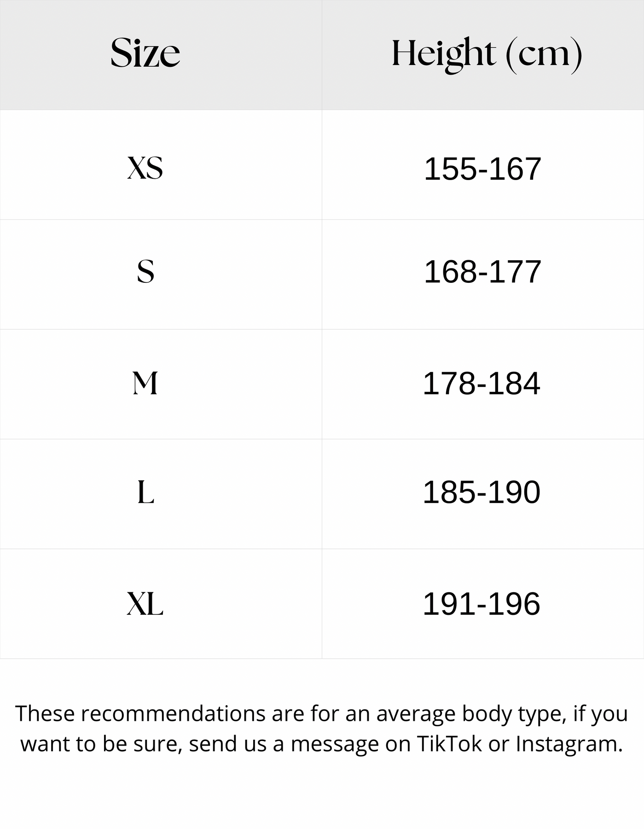Select the L size cell
Image resolution: width=644 pixels, height=829 pixels.
coord(145,492)
